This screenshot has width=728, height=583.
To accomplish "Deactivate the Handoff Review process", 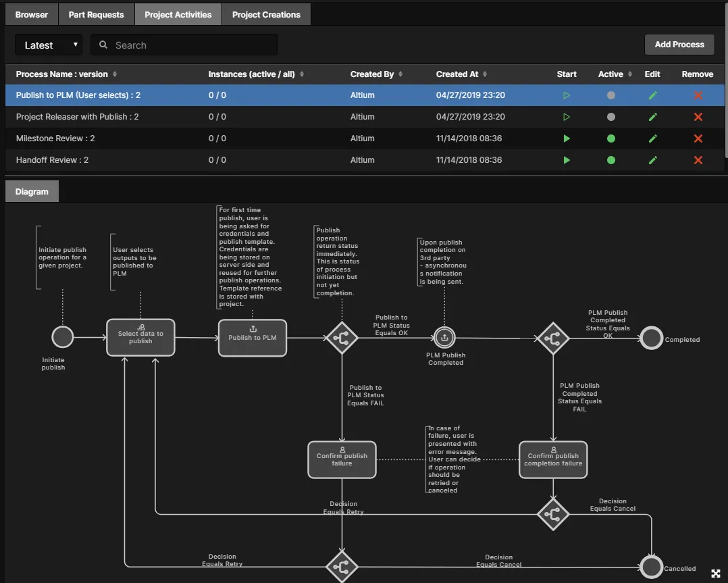I will [611, 160].
